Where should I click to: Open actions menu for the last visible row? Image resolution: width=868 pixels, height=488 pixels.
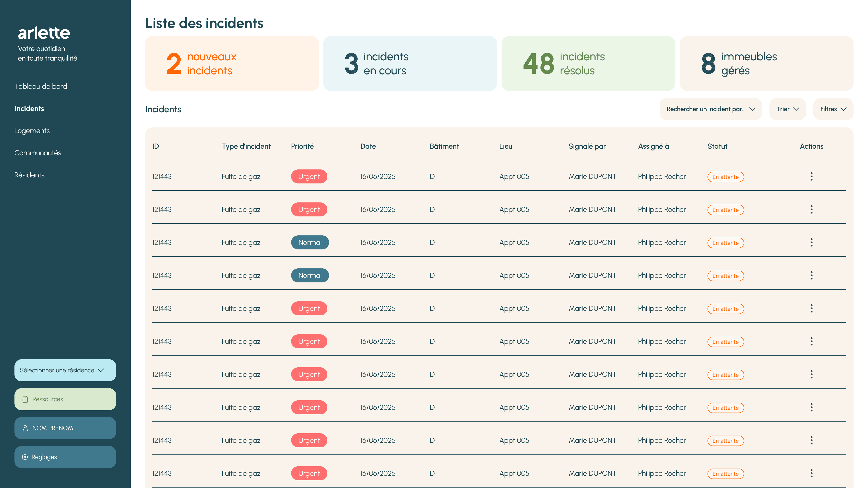point(811,474)
